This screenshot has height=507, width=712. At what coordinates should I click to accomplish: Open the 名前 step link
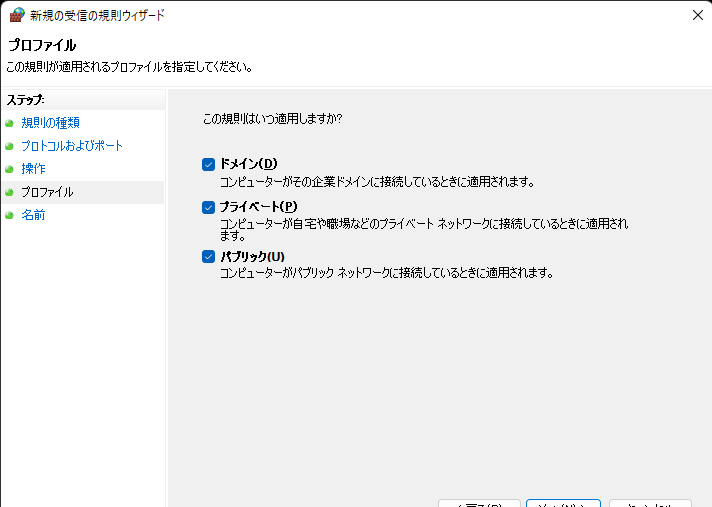click(x=33, y=215)
